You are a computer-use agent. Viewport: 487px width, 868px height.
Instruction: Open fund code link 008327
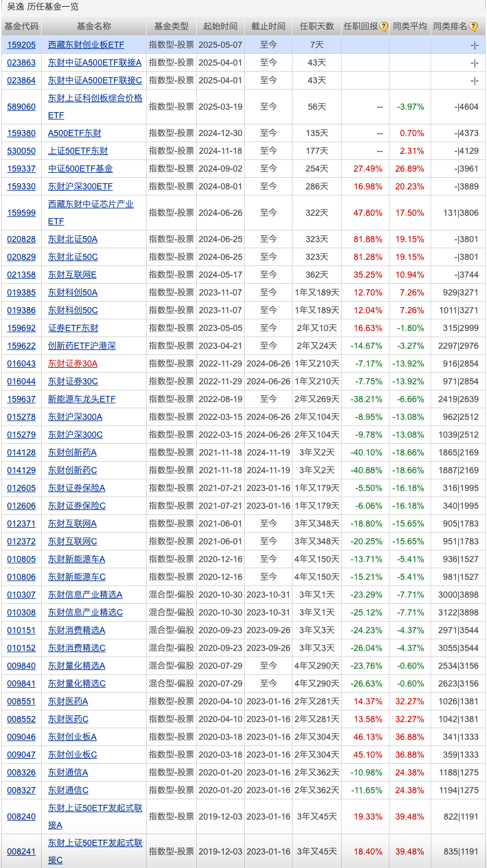click(x=21, y=790)
